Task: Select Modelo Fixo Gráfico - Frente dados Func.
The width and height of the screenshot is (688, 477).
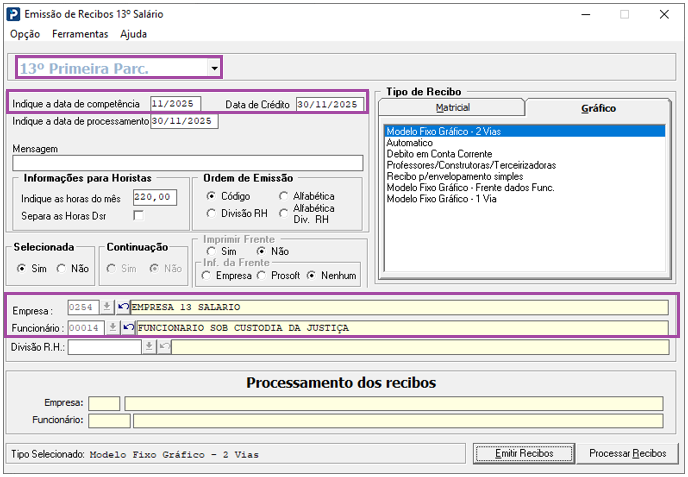Action: click(x=525, y=188)
